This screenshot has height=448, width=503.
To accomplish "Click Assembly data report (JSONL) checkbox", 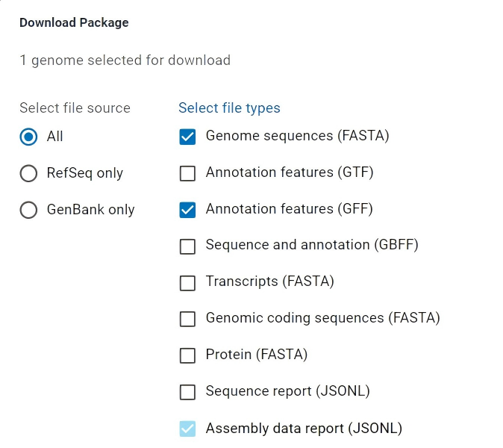I will pos(187,429).
